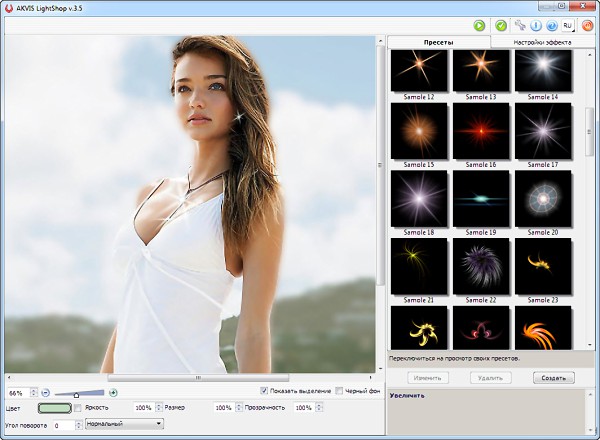Click the Угол поворота stepper arrows

pyautogui.click(x=78, y=425)
